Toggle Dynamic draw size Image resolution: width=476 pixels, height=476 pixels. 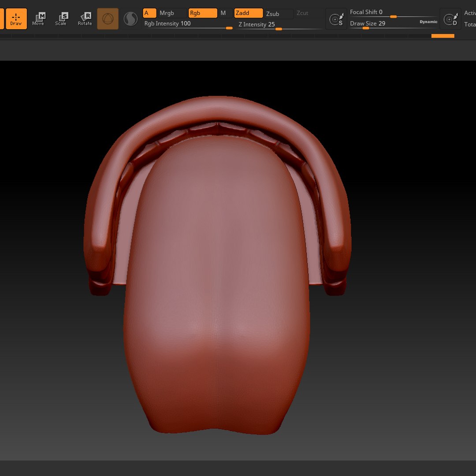coord(428,22)
